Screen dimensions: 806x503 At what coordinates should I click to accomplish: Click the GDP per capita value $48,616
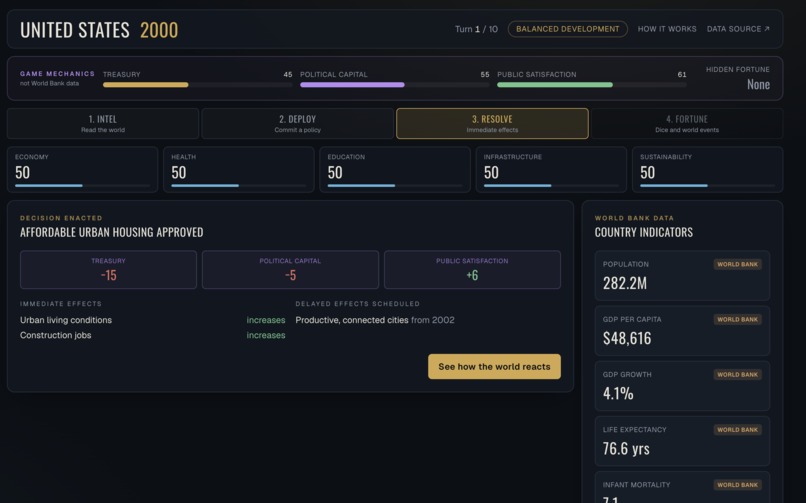(627, 338)
